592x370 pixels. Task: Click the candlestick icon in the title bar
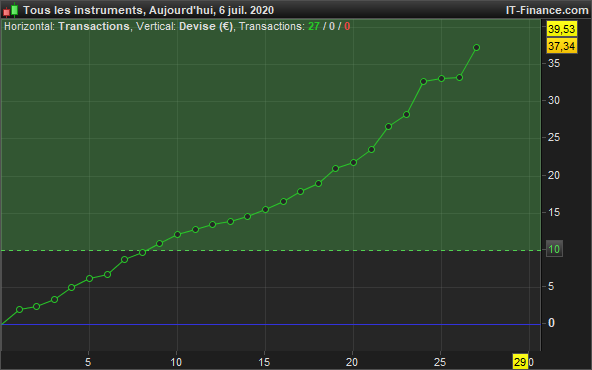pos(11,10)
